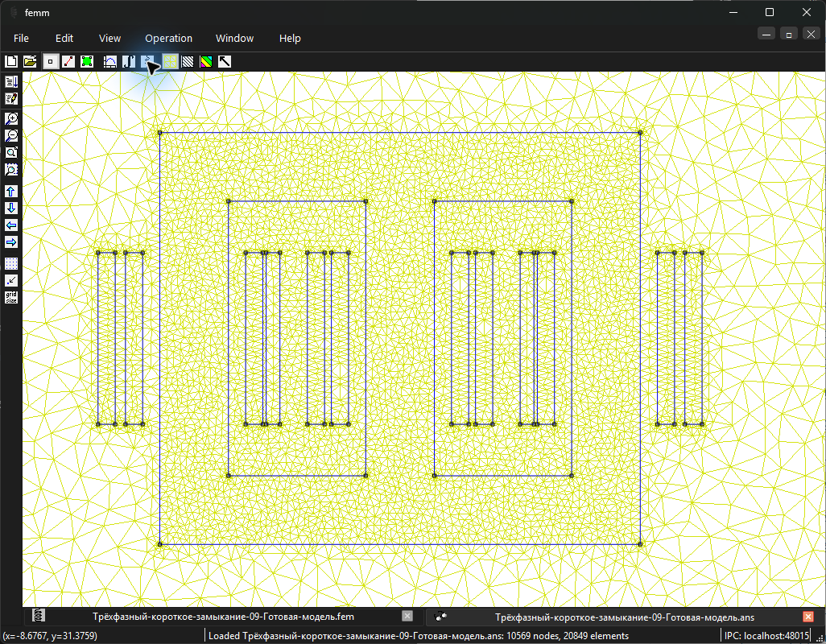The width and height of the screenshot is (826, 644).
Task: Fit the view with zoom natural icon
Action: tap(11, 153)
